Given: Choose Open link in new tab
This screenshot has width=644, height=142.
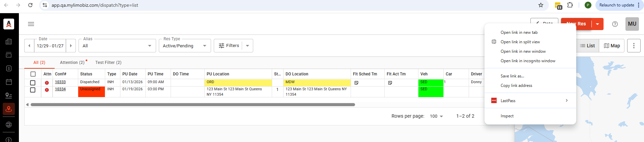Looking at the screenshot, I should 519,32.
